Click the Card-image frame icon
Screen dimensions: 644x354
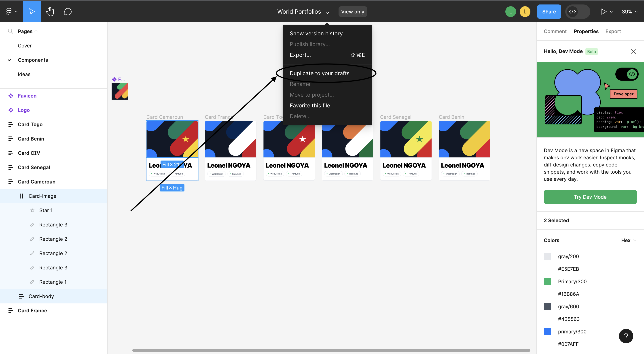pos(21,196)
